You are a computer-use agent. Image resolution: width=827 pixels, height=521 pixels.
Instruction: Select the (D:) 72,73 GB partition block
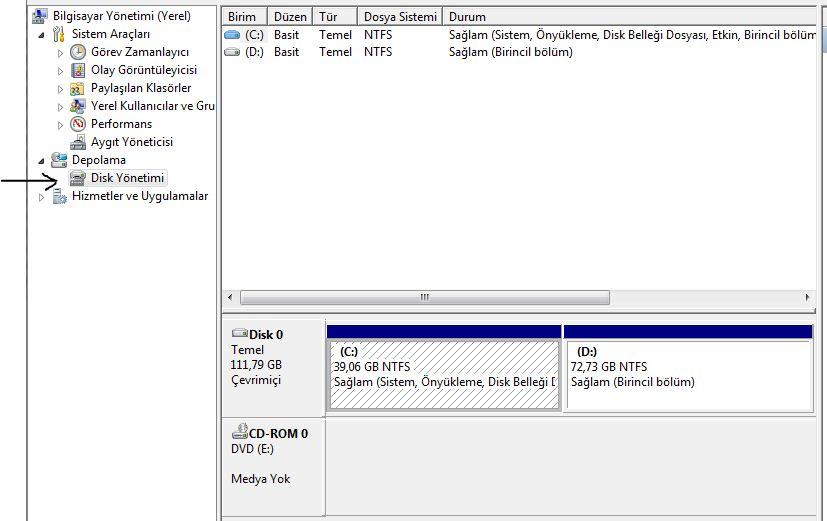pyautogui.click(x=688, y=374)
